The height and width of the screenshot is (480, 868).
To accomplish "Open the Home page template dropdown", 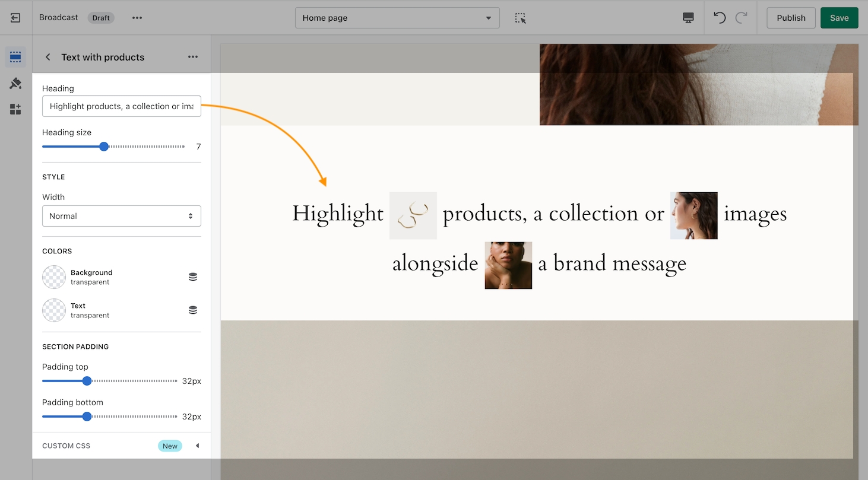I will (397, 18).
